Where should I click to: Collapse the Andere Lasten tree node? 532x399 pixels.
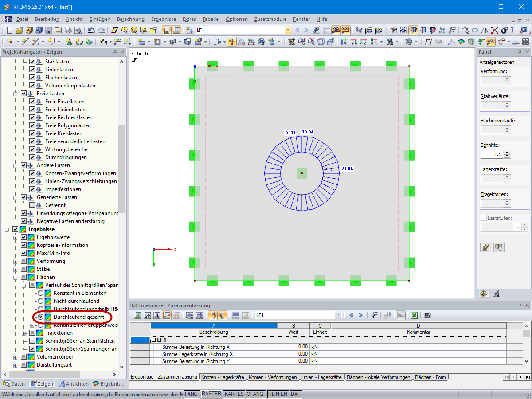[16, 165]
